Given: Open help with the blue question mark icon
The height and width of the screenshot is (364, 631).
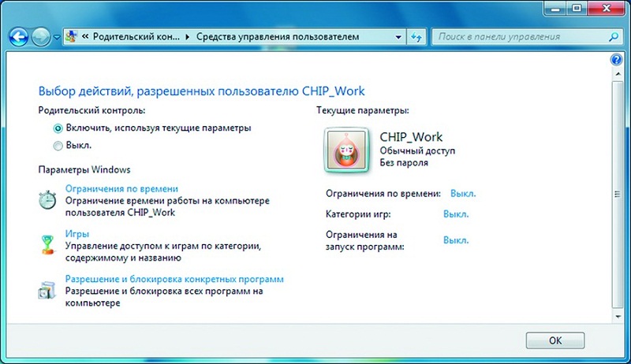Looking at the screenshot, I should coord(616,60).
